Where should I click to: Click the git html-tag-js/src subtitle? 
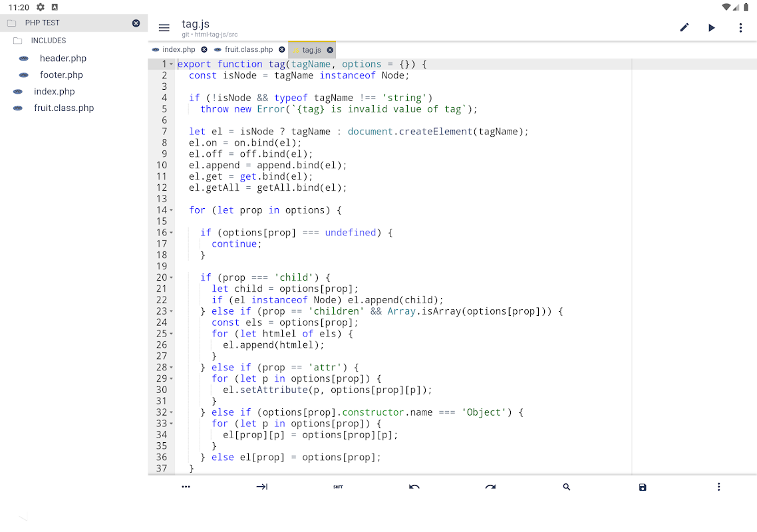click(210, 35)
